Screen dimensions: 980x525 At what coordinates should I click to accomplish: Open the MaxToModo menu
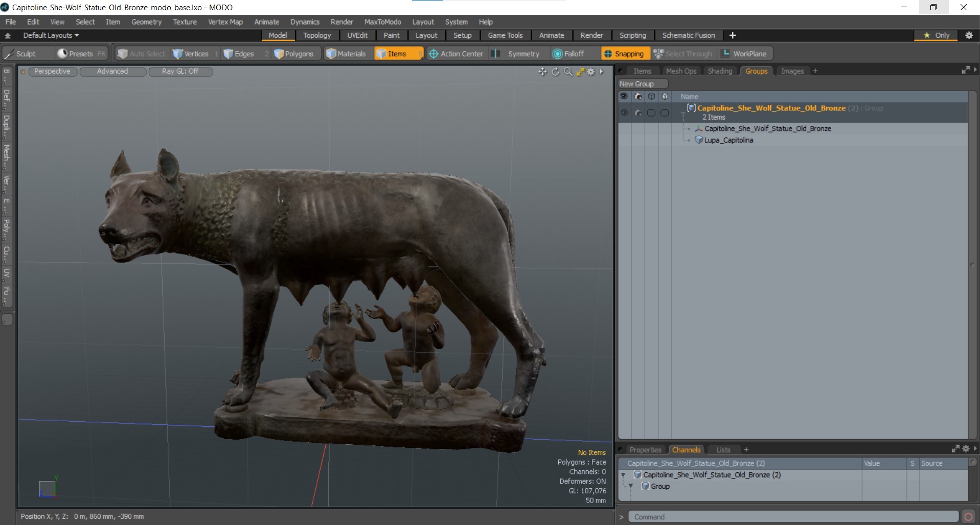point(383,22)
